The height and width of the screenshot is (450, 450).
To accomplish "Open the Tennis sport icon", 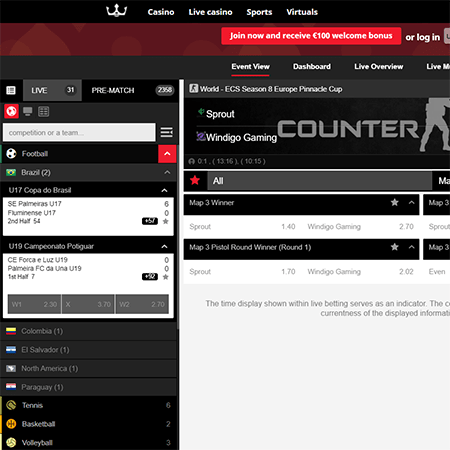I will tap(11, 405).
